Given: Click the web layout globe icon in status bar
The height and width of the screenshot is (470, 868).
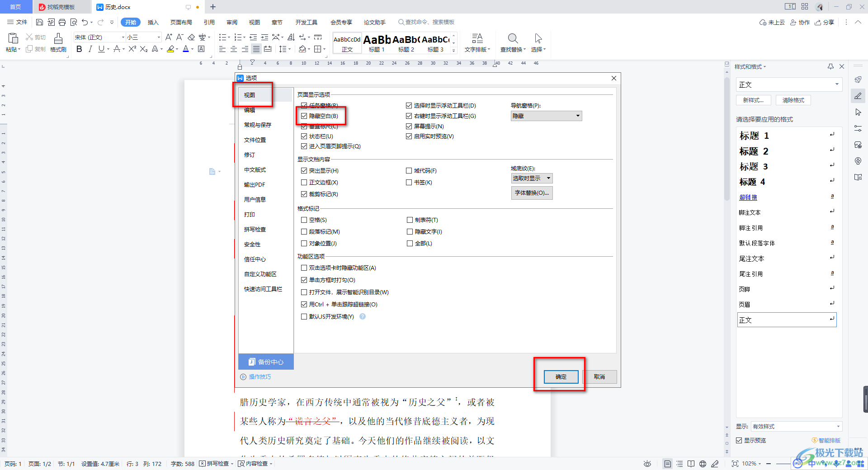Looking at the screenshot, I should pyautogui.click(x=703, y=464).
